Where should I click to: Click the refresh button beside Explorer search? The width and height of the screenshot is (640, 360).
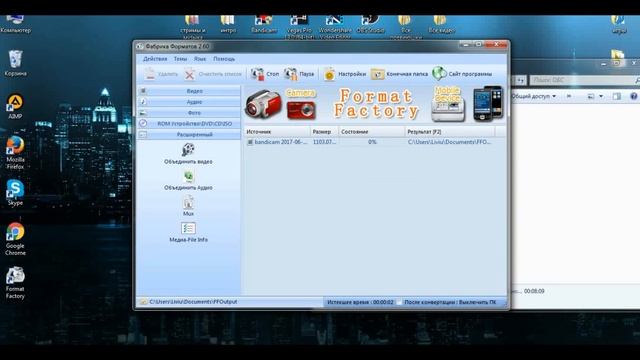click(x=520, y=80)
